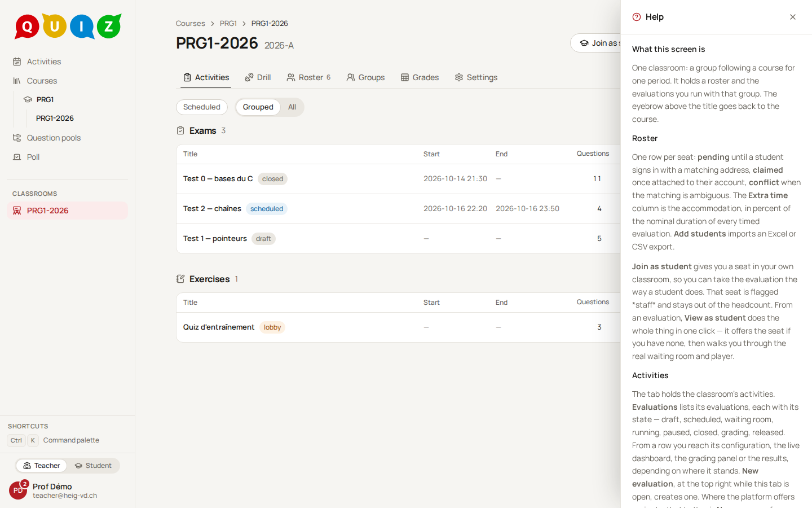Open the Test 2 — chaînes exam row
The image size is (812, 508).
click(398, 209)
